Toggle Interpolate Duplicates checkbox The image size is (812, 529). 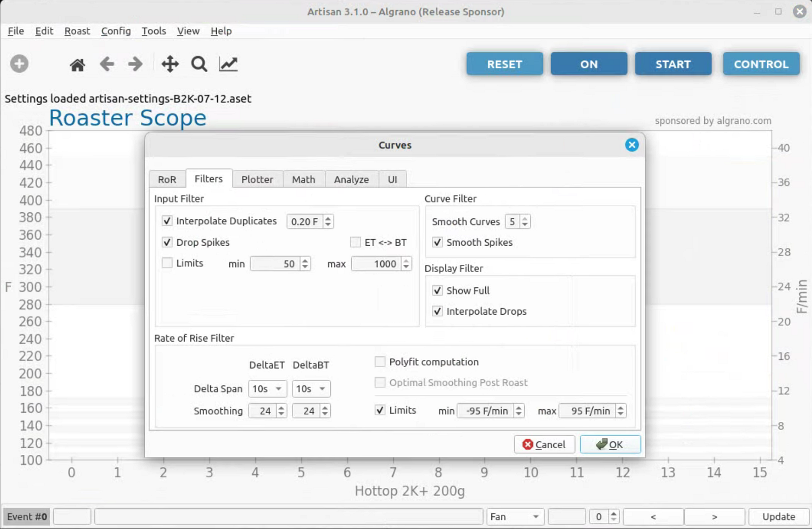click(x=167, y=221)
